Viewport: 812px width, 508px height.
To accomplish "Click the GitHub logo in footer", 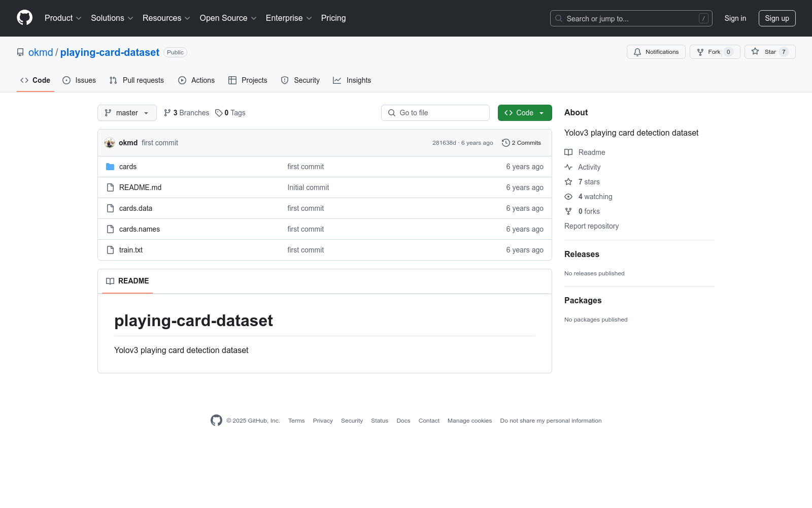I will coord(216,421).
